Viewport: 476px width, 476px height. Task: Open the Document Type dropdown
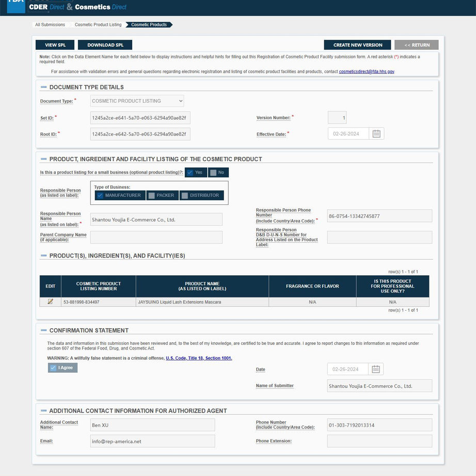(137, 101)
